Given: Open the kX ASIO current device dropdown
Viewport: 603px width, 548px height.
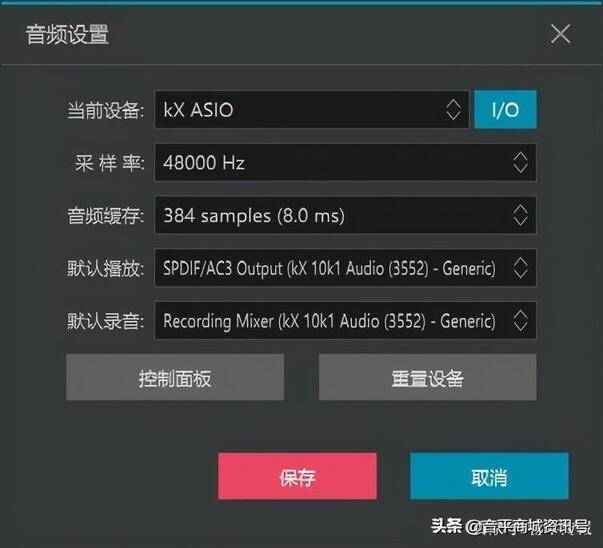Looking at the screenshot, I should 311,110.
